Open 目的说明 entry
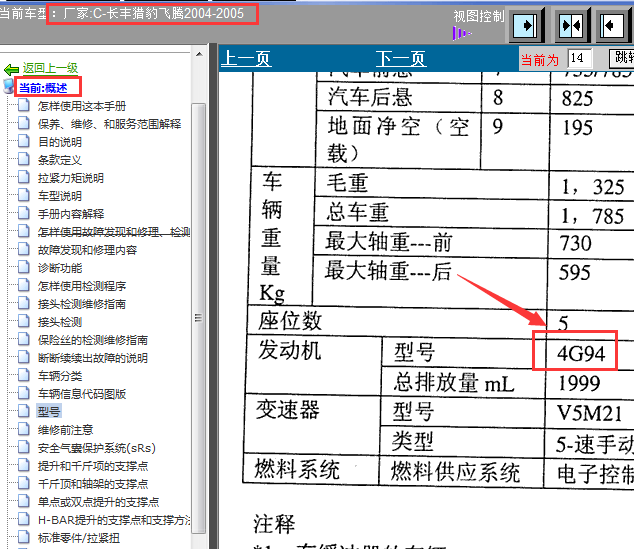The image size is (634, 549). (x=60, y=142)
